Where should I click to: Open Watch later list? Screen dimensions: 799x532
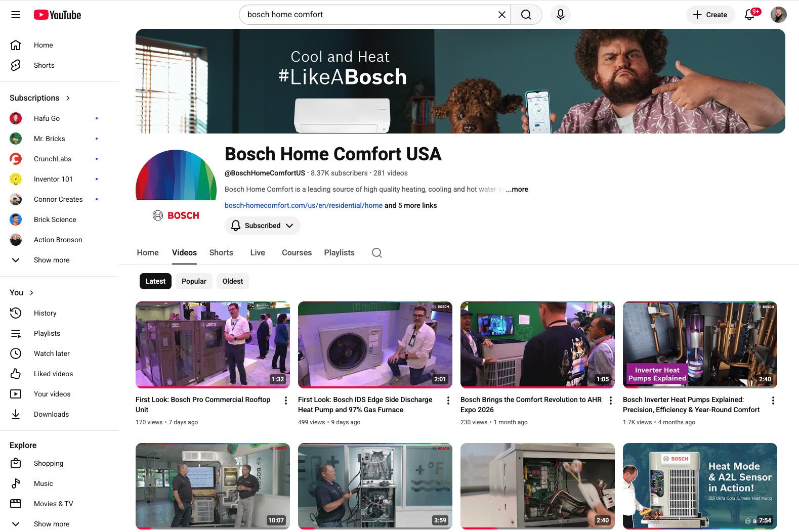pyautogui.click(x=60, y=353)
